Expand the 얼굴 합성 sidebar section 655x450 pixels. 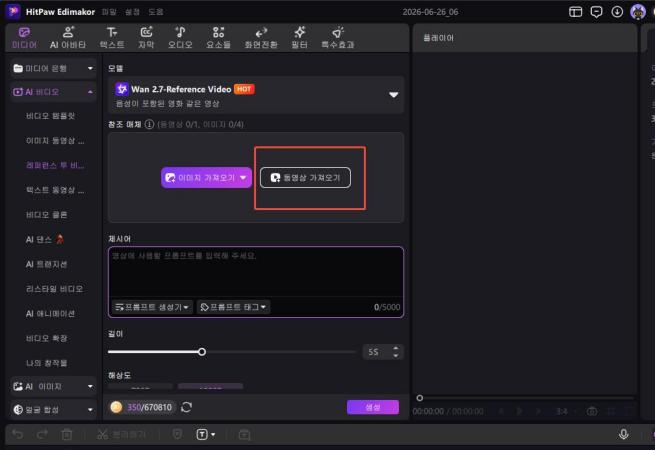pyautogui.click(x=53, y=409)
